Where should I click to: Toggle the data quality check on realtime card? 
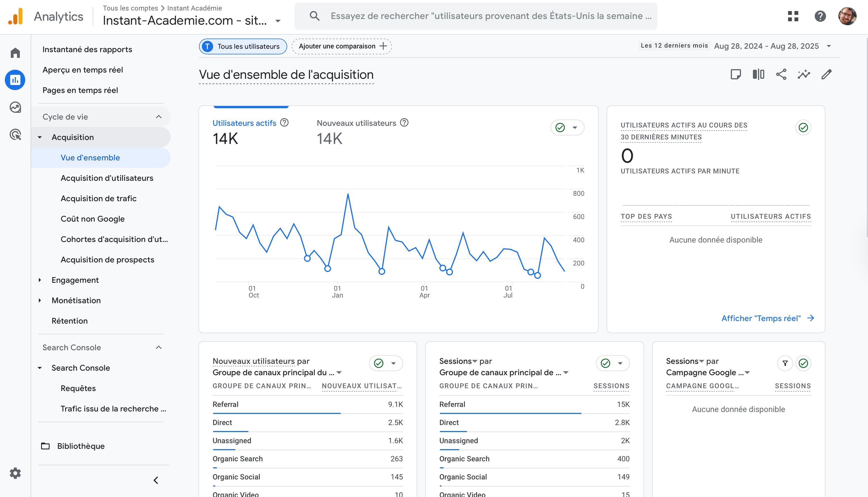point(803,128)
